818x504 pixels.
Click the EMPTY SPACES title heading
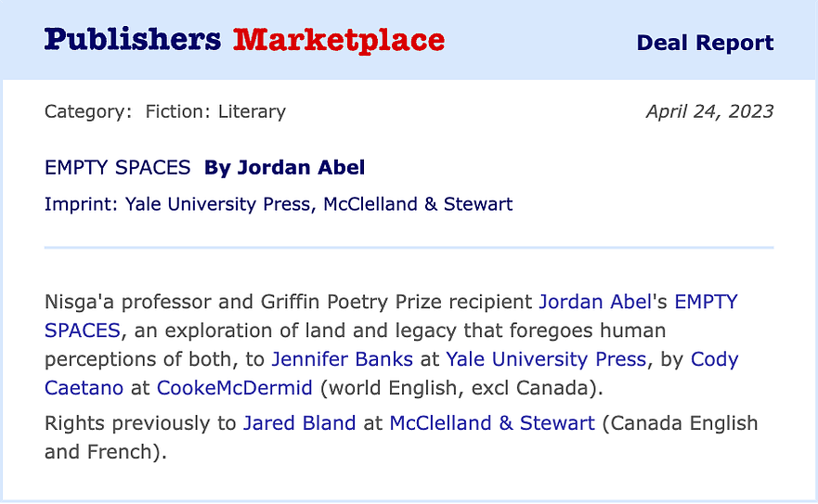coord(117,167)
